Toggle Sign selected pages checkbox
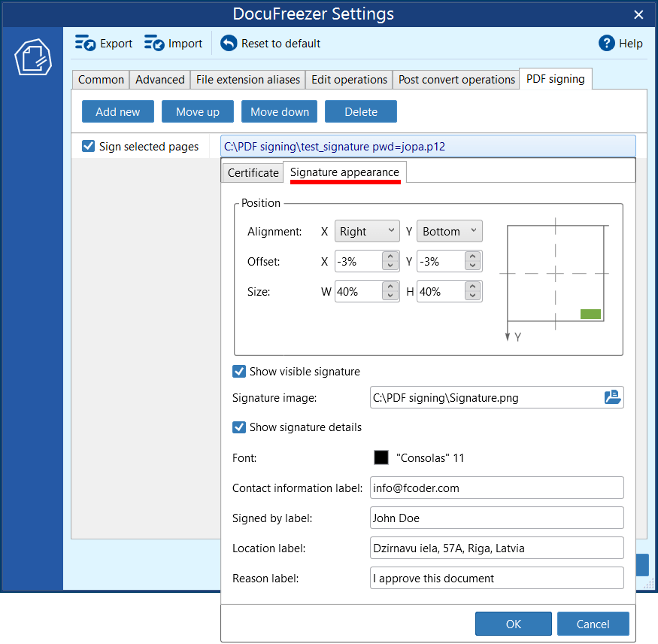 click(x=88, y=146)
